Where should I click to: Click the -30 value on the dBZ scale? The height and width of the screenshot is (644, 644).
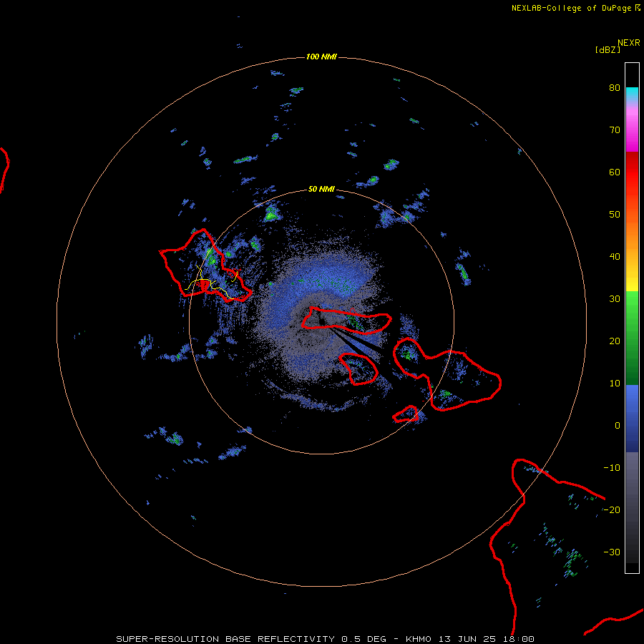612,552
